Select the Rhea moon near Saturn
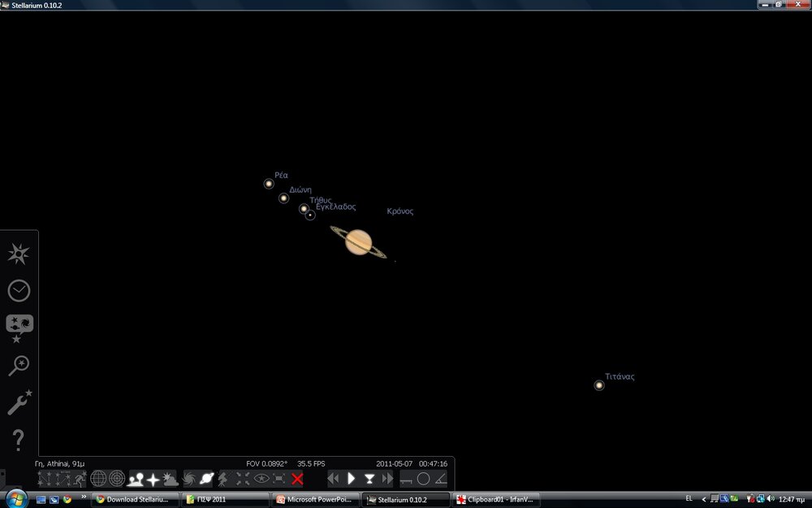Screen dimensions: 812x508 [269, 184]
